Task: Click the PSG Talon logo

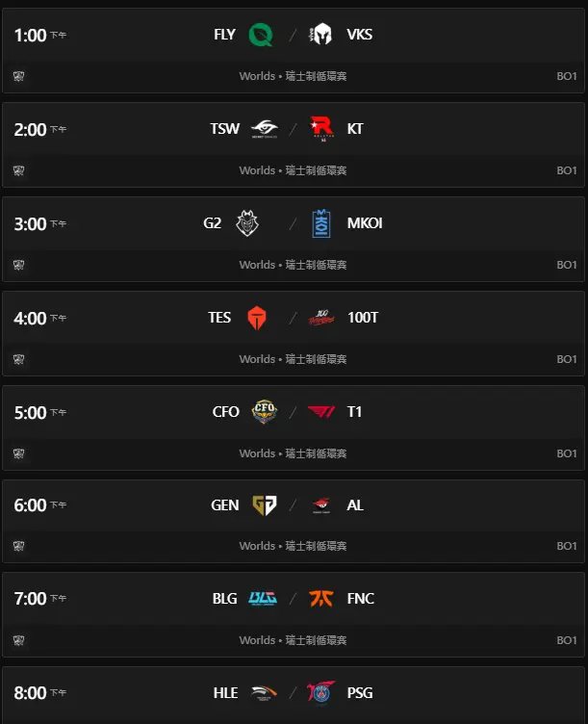Action: (321, 693)
